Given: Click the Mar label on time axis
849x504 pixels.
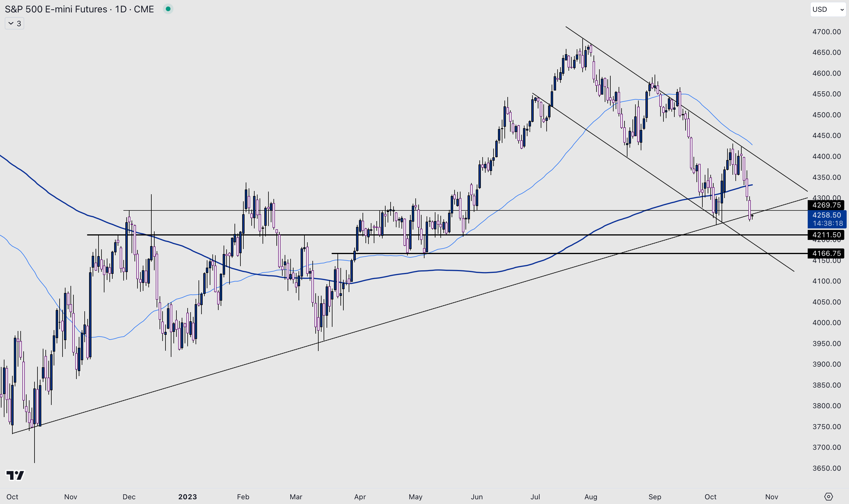Looking at the screenshot, I should [x=296, y=497].
